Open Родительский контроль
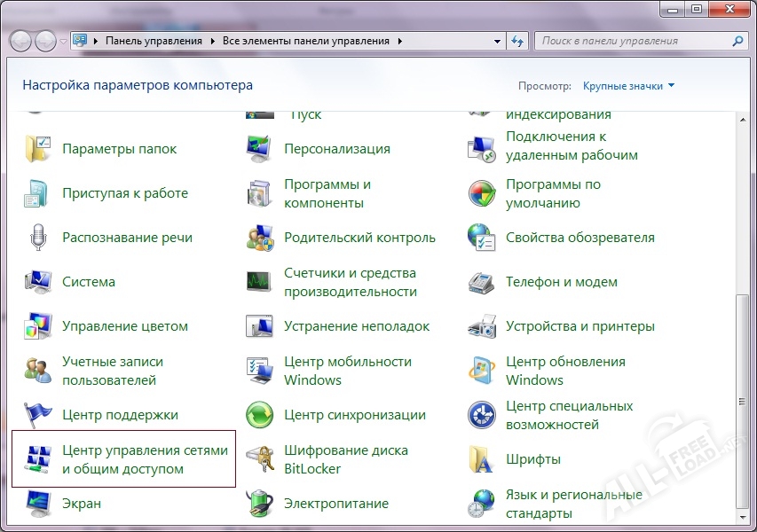The width and height of the screenshot is (757, 532). coord(358,237)
